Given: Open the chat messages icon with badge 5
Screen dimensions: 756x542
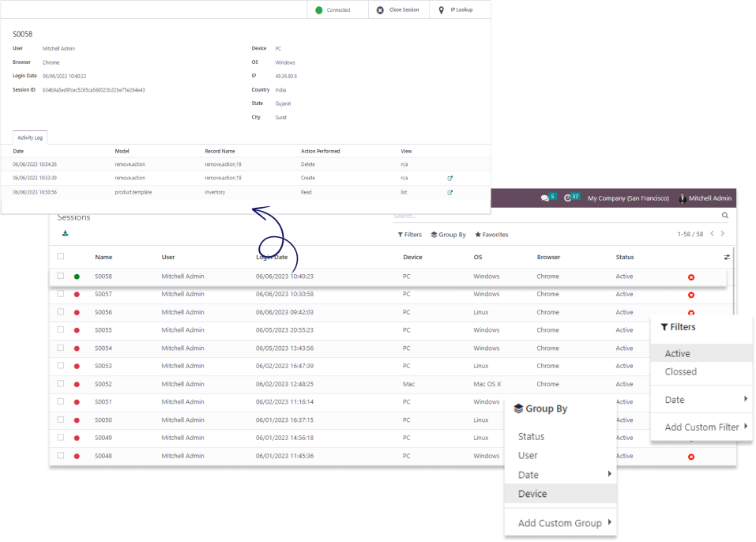Looking at the screenshot, I should tap(545, 198).
